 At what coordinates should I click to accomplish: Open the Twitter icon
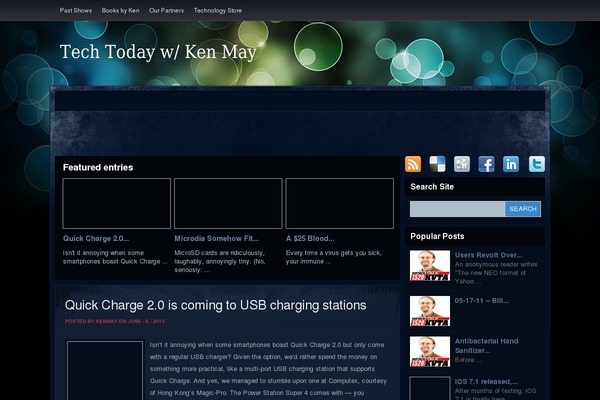coord(536,164)
